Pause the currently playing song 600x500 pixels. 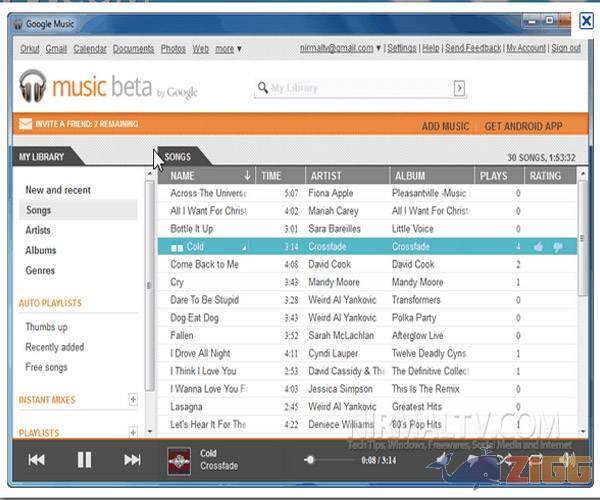coord(84,459)
